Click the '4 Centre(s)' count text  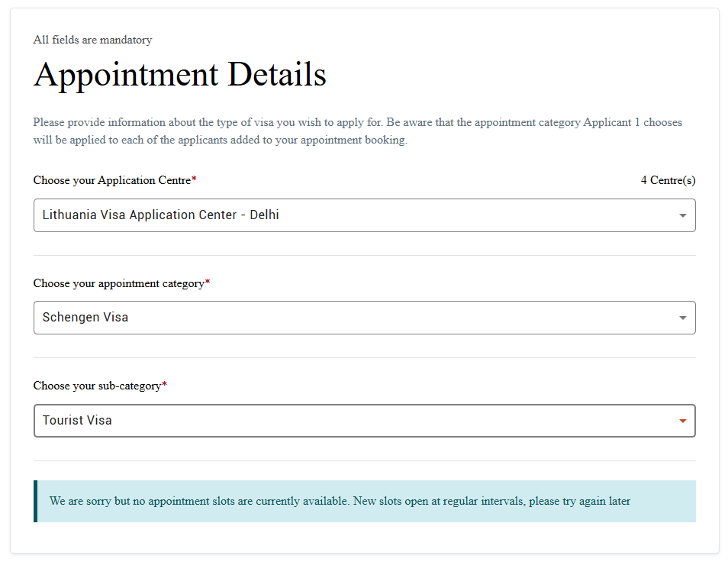(668, 180)
